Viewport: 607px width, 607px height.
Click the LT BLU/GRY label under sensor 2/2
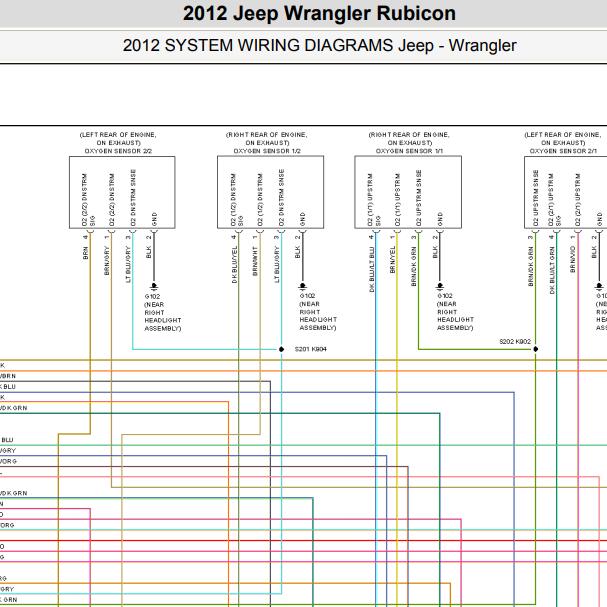(129, 264)
